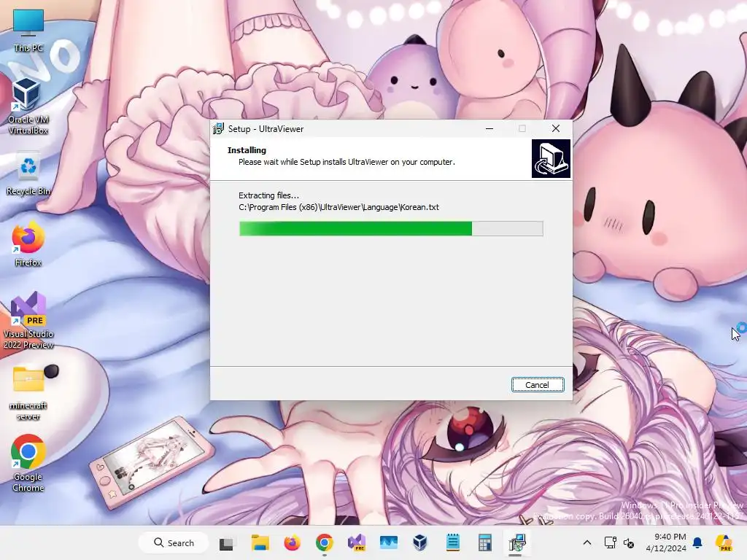Click the installation progress bar
The width and height of the screenshot is (747, 560).
(391, 228)
